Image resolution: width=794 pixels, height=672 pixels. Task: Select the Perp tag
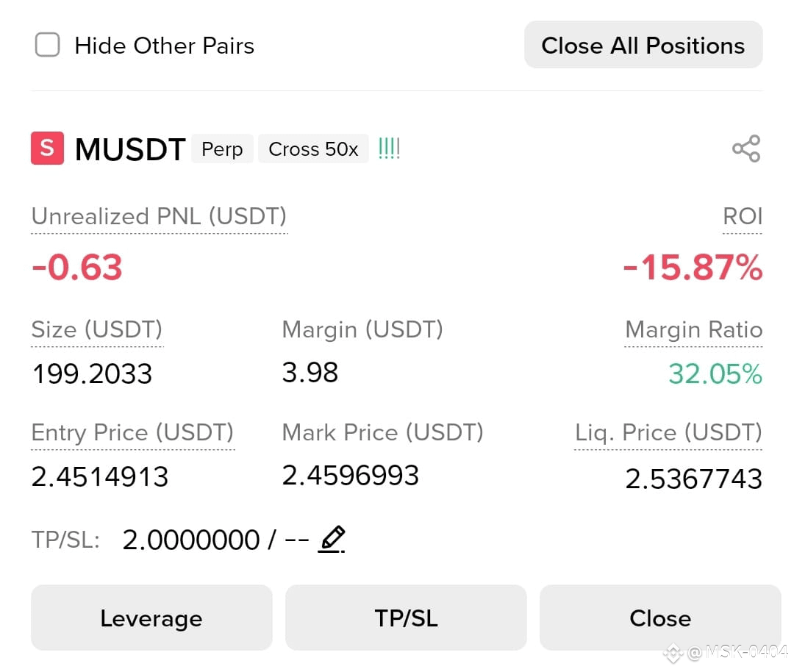coord(222,149)
